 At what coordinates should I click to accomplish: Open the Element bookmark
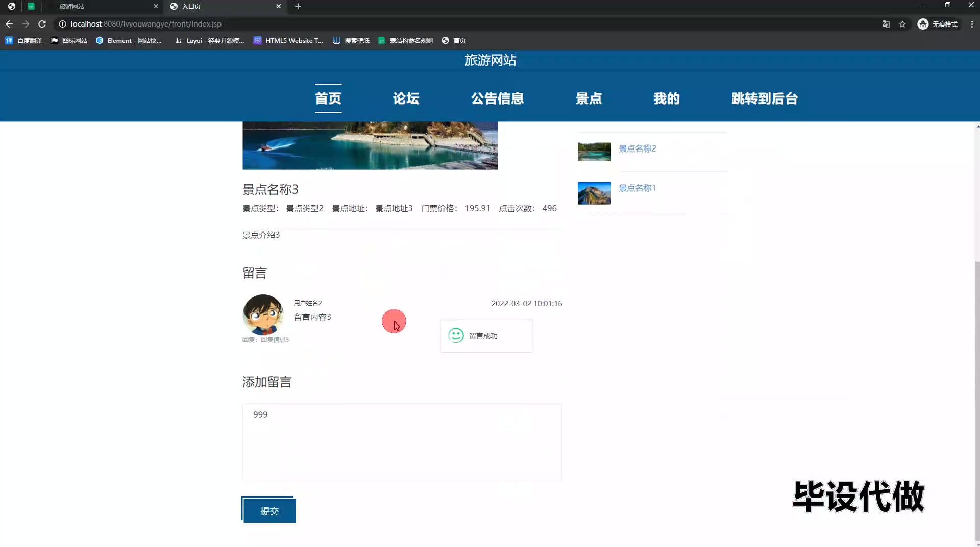(129, 40)
